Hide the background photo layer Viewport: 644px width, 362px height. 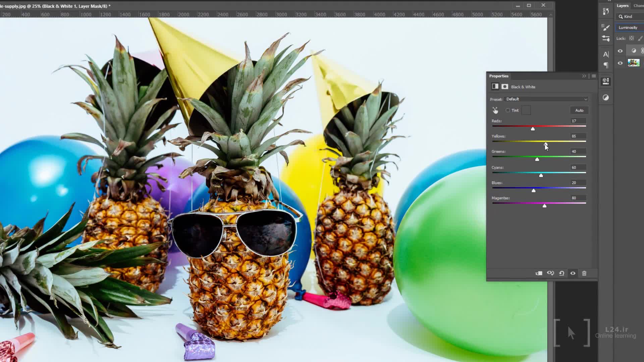pyautogui.click(x=620, y=63)
